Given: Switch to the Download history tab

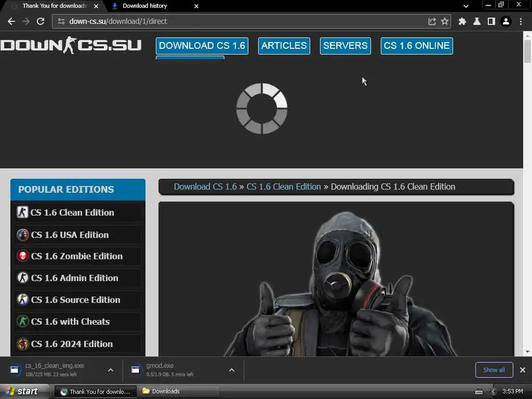Looking at the screenshot, I should pyautogui.click(x=154, y=6).
